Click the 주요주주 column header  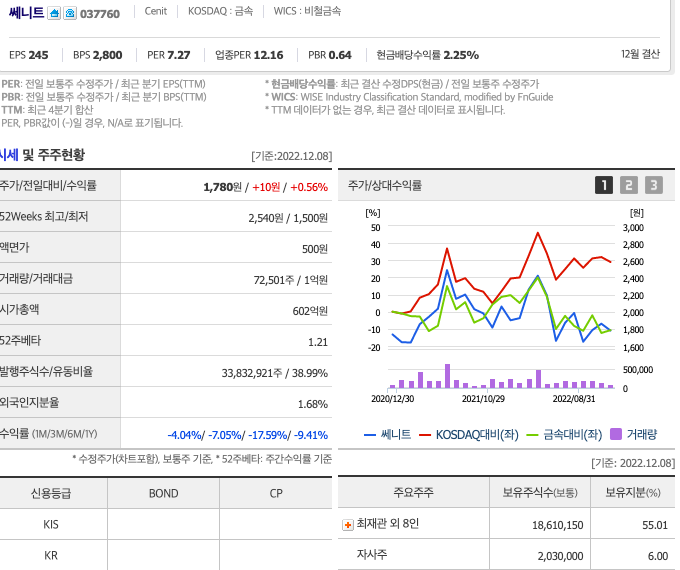point(413,492)
